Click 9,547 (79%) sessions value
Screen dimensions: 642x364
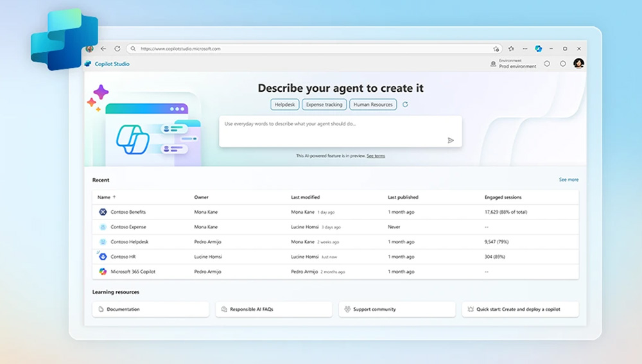tap(496, 241)
